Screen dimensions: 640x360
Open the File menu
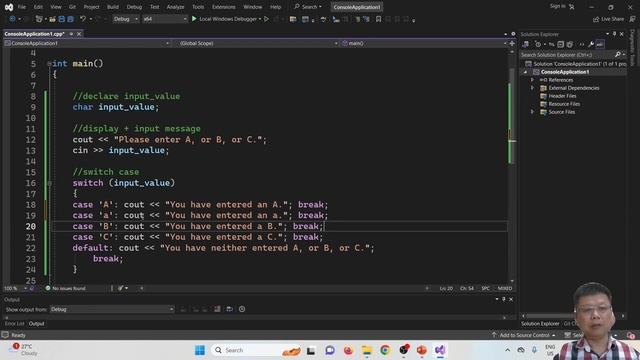(x=22, y=7)
